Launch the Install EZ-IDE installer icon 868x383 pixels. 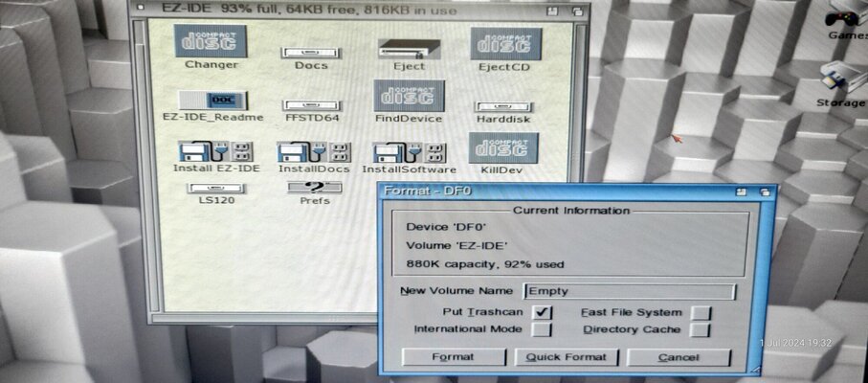coord(215,151)
